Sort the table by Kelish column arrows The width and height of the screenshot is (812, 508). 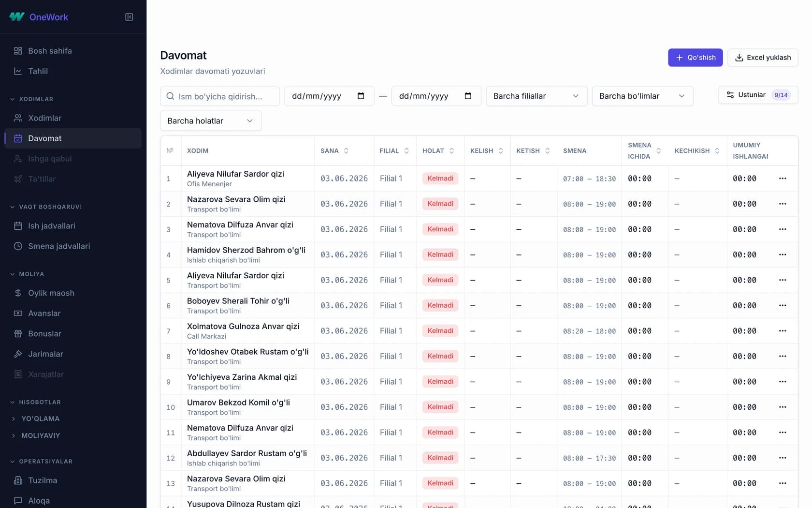point(501,151)
